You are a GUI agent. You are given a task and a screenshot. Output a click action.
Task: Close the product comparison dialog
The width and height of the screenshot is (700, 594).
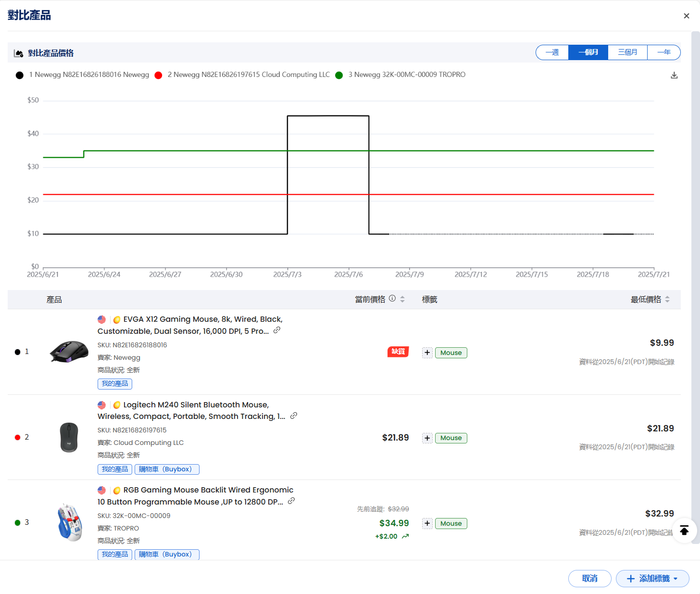(x=687, y=16)
